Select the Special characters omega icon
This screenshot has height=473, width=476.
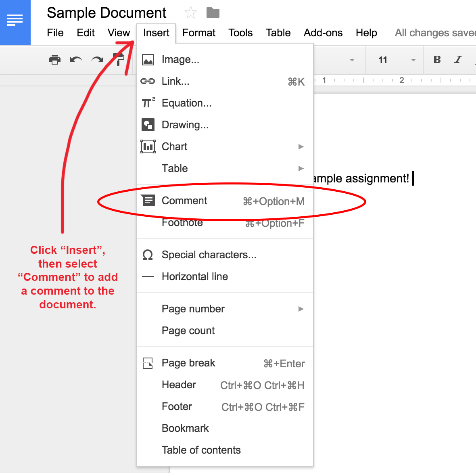click(148, 255)
